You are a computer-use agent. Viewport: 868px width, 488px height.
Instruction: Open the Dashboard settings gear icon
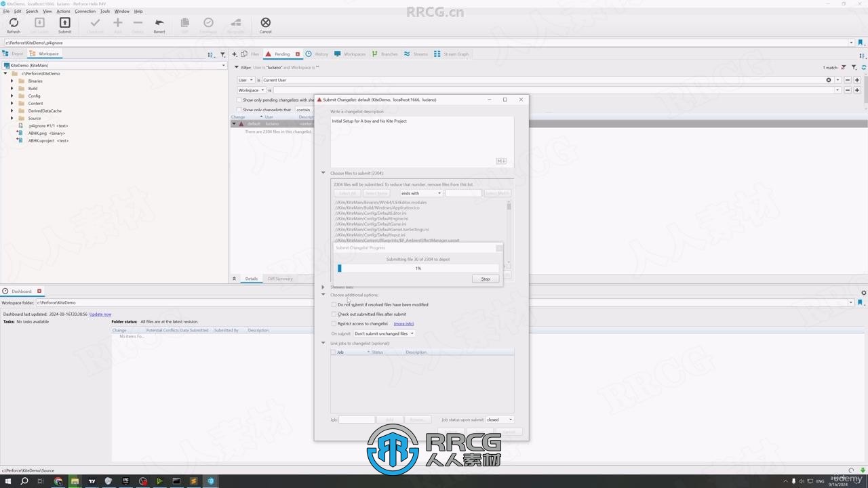(x=863, y=293)
